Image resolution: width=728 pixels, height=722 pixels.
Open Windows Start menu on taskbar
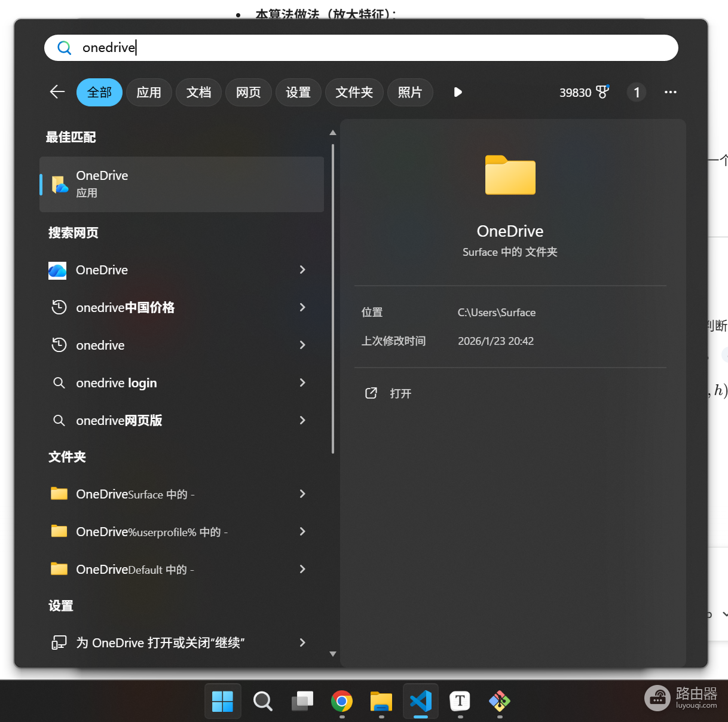223,701
